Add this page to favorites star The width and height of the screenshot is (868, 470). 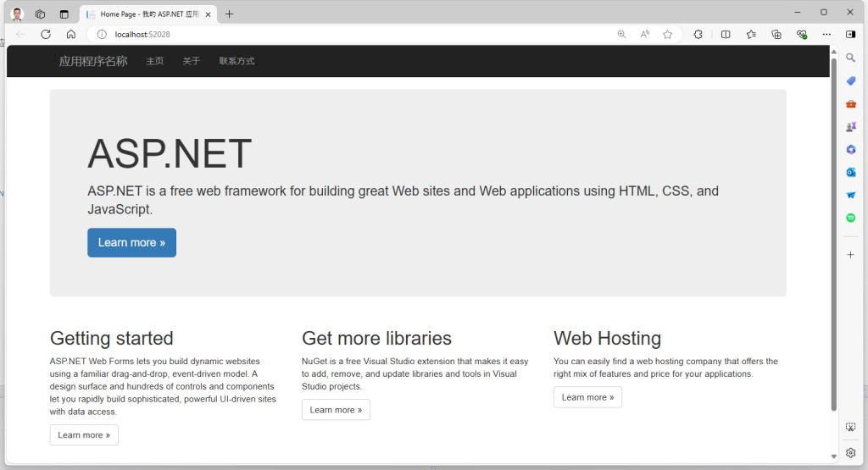point(668,35)
